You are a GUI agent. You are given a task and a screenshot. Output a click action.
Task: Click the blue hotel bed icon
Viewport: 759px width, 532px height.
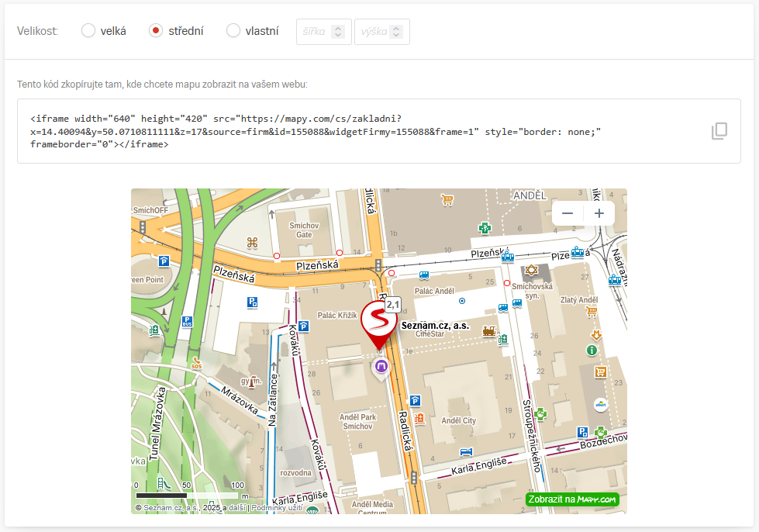pyautogui.click(x=466, y=452)
